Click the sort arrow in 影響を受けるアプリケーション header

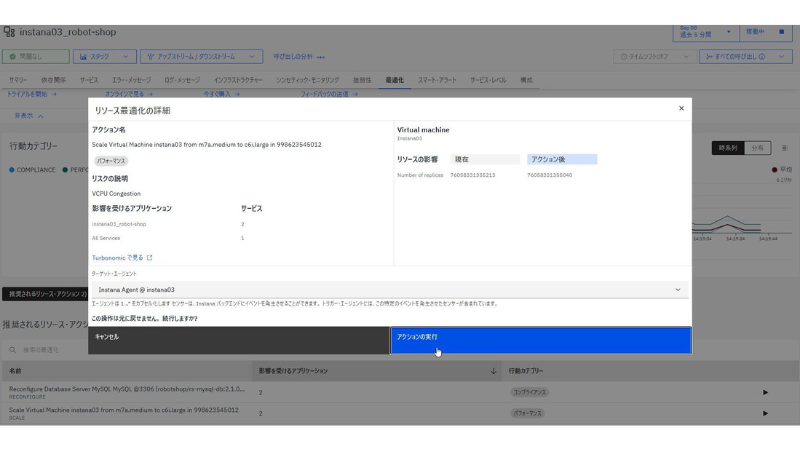click(493, 371)
